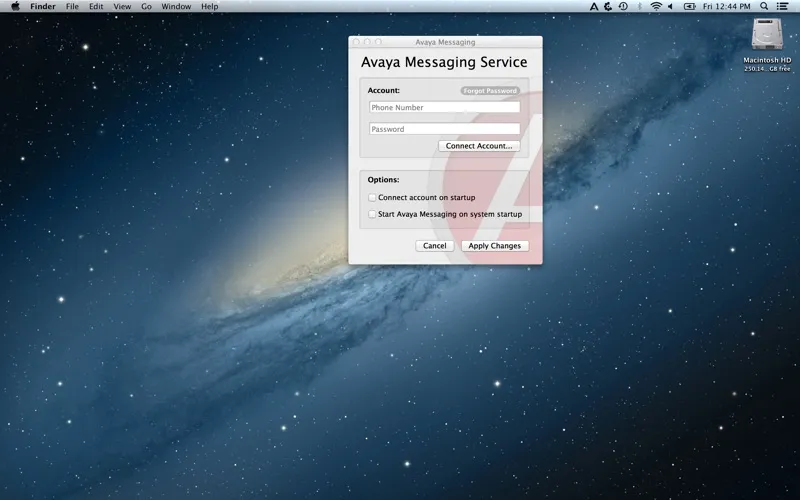
Task: Open the Help menu
Action: coord(209,6)
